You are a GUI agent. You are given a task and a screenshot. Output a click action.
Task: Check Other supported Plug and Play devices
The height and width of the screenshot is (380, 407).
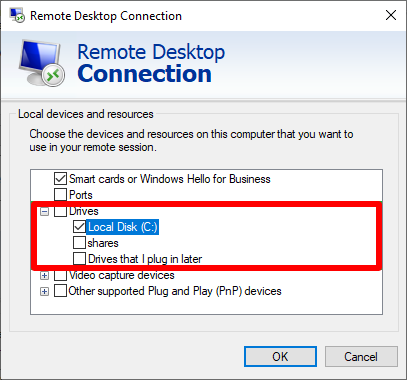(x=60, y=291)
